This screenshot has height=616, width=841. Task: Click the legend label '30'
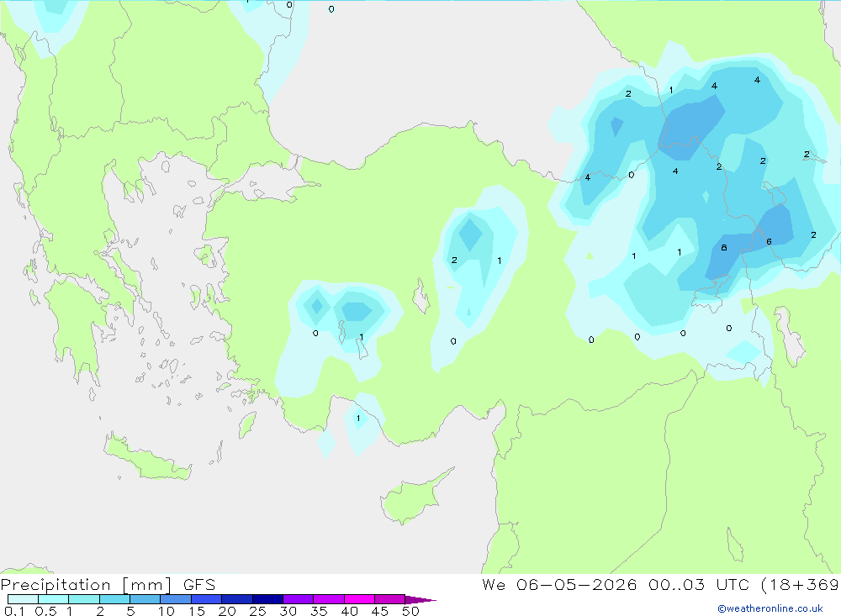(288, 611)
